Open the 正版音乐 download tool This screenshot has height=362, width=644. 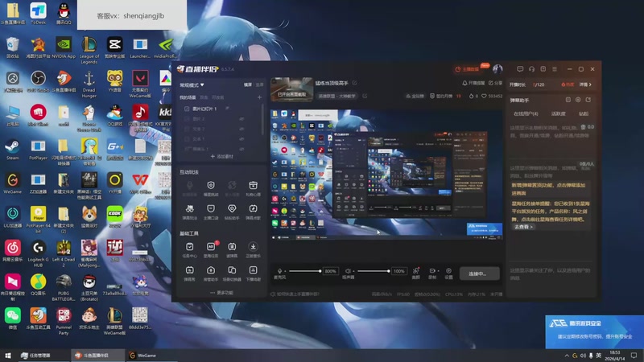[x=253, y=249]
